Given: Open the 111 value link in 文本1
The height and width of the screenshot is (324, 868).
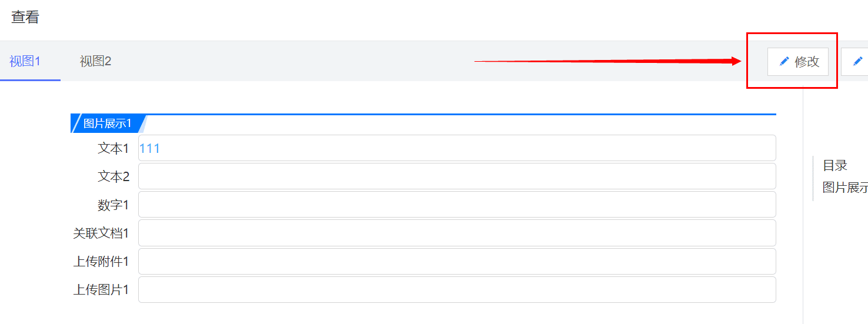Looking at the screenshot, I should tap(149, 148).
